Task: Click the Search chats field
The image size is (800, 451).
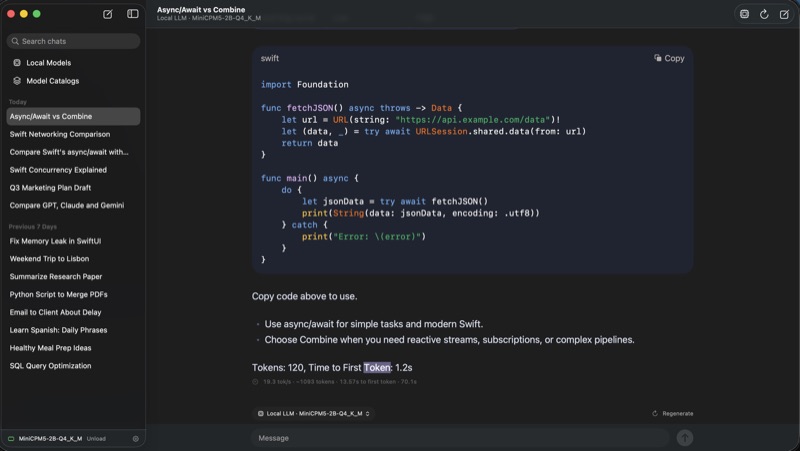Action: 73,41
